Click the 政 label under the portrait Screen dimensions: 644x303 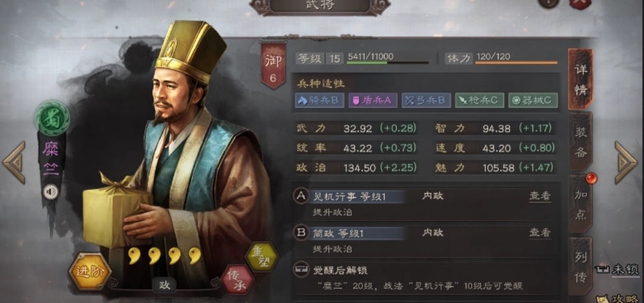point(165,285)
